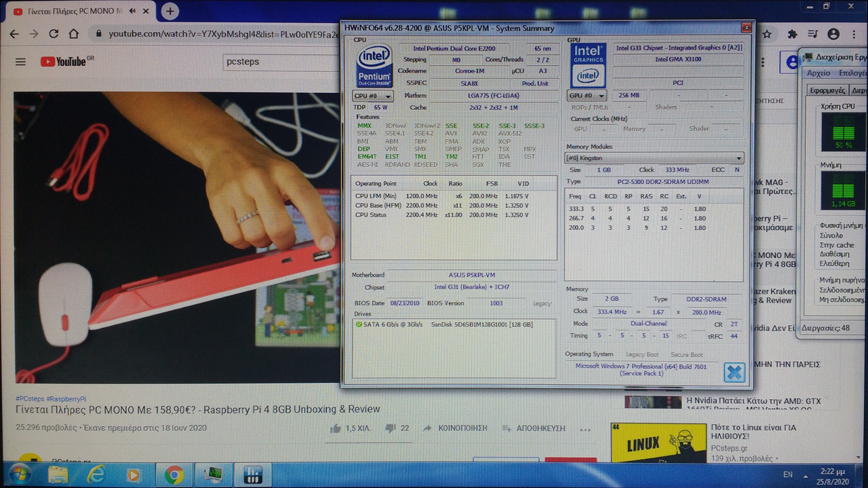This screenshot has width=868, height=488.
Task: Bookmark this page with the star
Action: tap(766, 34)
